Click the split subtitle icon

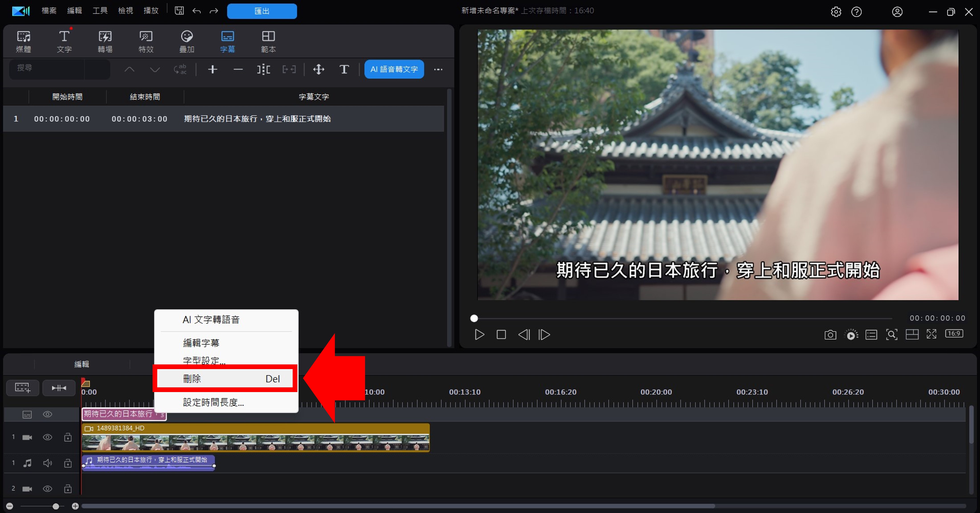pyautogui.click(x=263, y=69)
